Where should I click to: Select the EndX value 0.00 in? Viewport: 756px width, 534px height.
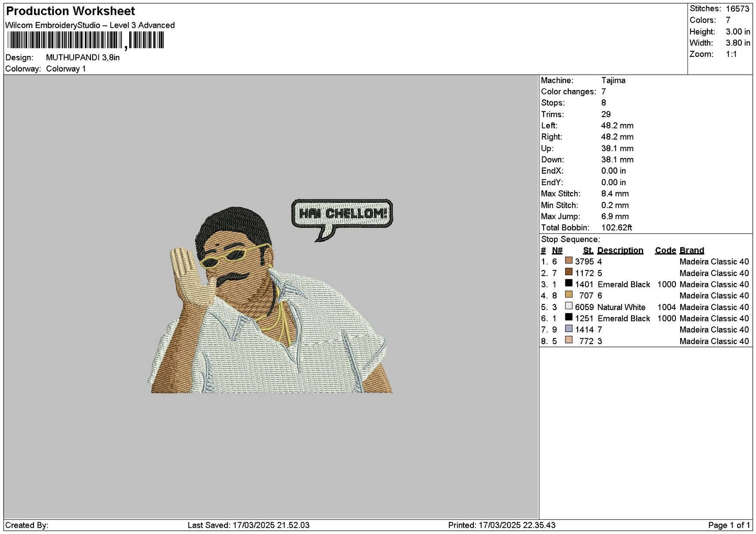click(x=614, y=171)
